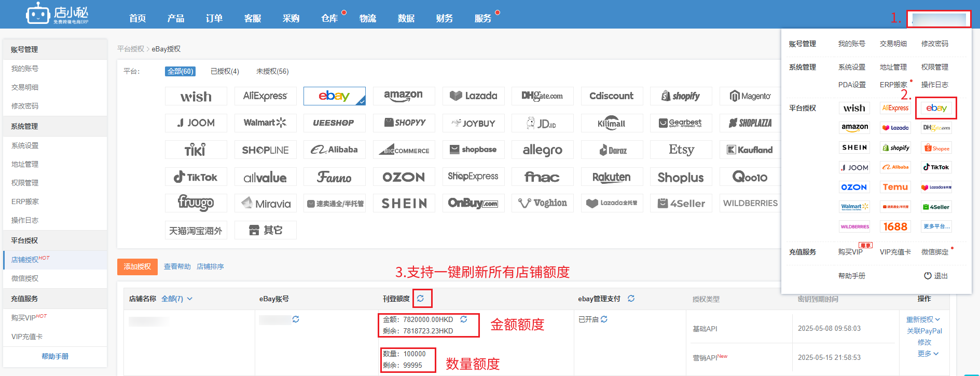Click the 店小秘 robot logo

[x=57, y=14]
